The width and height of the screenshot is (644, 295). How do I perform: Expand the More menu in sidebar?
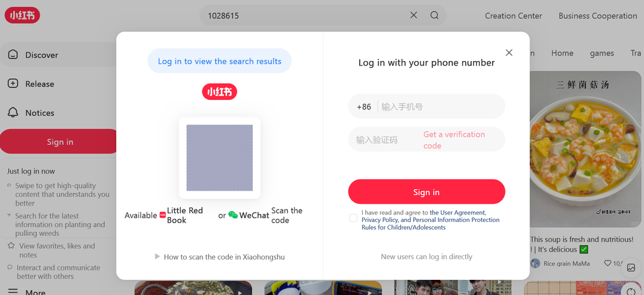35,292
